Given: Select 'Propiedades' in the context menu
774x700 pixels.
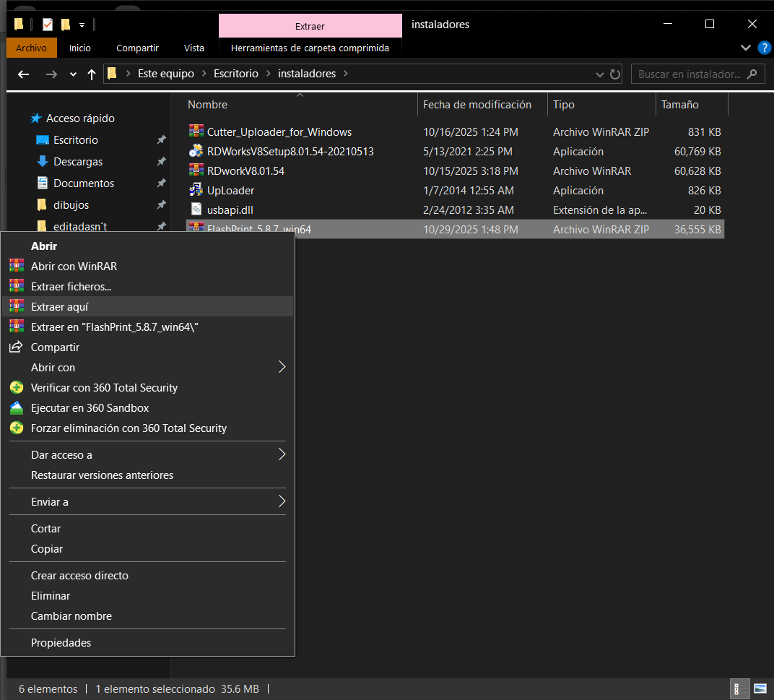Looking at the screenshot, I should coord(61,643).
